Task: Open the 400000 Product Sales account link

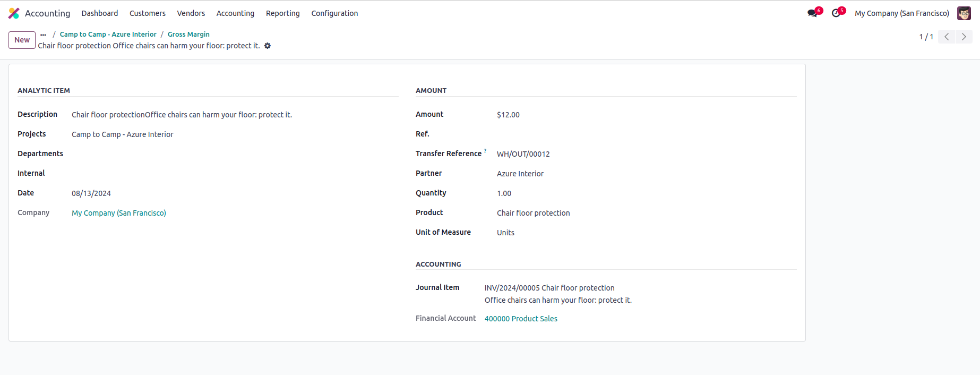Action: (521, 319)
